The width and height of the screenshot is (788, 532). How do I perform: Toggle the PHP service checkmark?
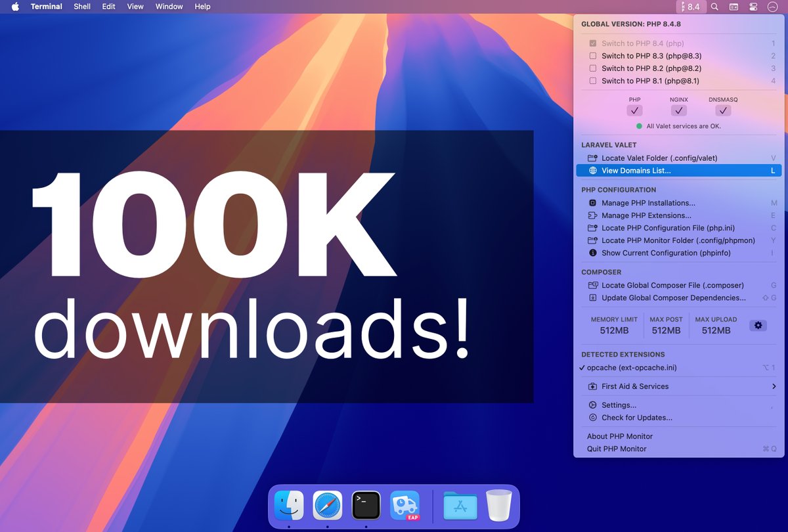pos(634,110)
